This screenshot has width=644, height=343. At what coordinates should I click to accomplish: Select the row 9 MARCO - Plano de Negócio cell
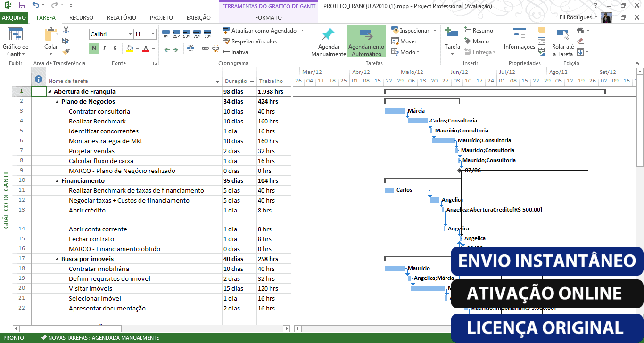pyautogui.click(x=134, y=171)
